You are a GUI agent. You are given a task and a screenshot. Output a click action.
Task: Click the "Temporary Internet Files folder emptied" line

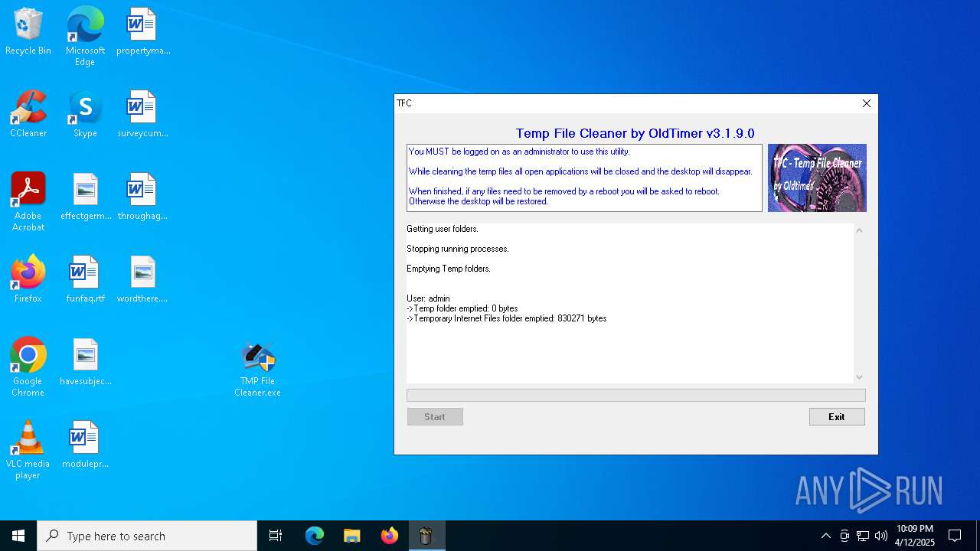[x=507, y=318]
